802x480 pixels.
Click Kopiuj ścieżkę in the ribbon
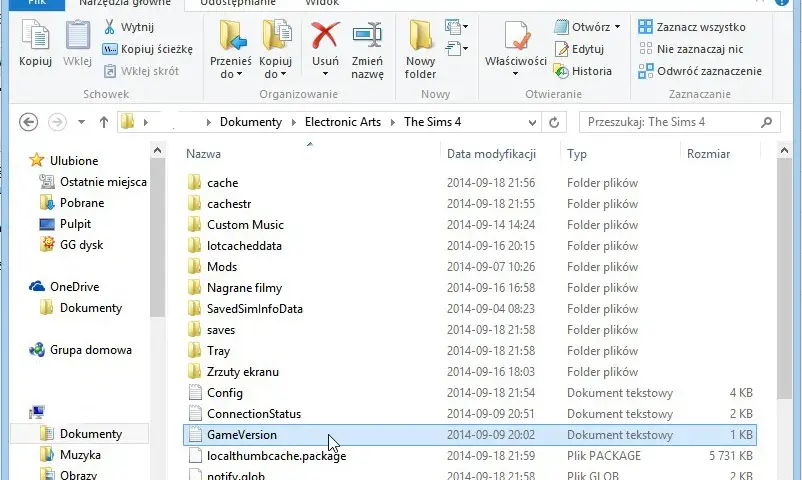click(148, 49)
